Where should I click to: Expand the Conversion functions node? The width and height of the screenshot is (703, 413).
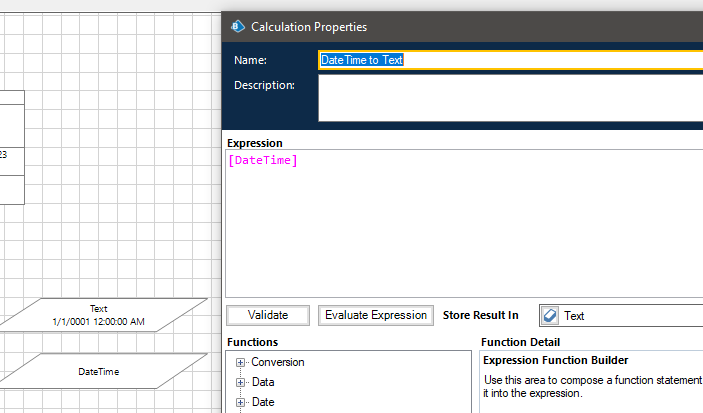pos(241,362)
